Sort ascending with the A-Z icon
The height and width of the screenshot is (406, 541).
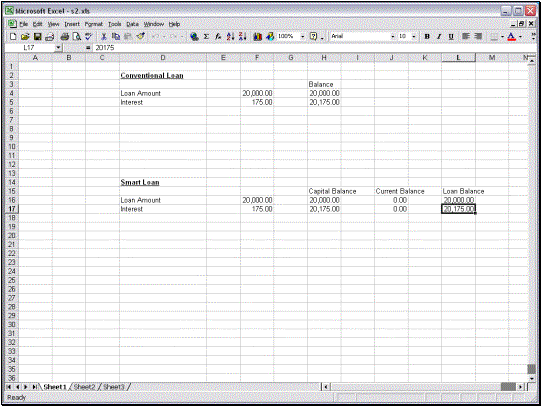[230, 36]
